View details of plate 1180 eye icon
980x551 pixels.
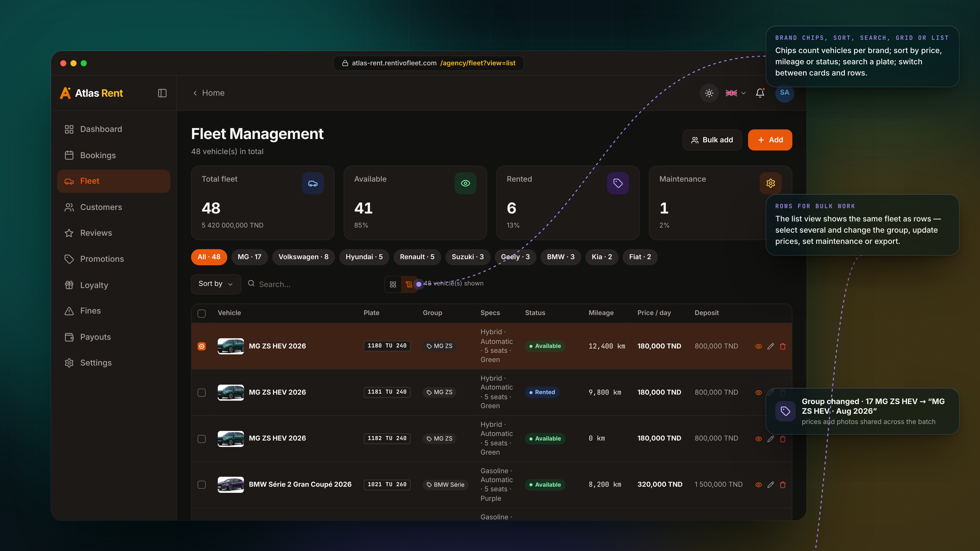tap(758, 346)
